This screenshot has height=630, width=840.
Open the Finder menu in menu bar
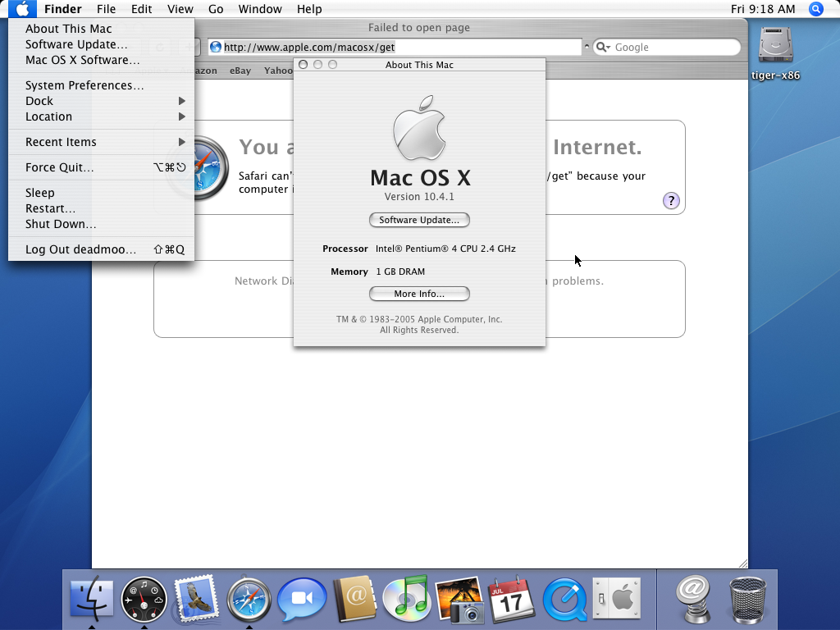(63, 9)
